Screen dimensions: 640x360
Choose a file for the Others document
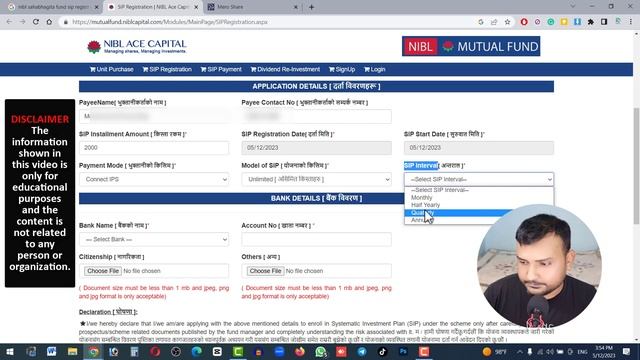(265, 271)
